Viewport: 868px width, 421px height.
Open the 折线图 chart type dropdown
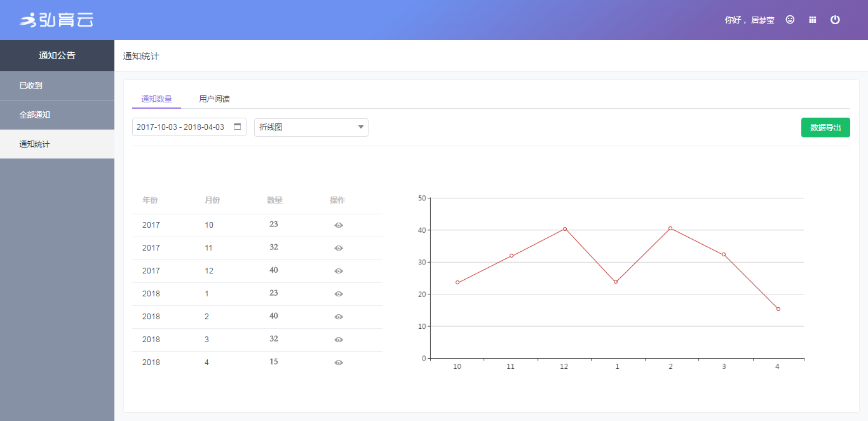point(311,127)
